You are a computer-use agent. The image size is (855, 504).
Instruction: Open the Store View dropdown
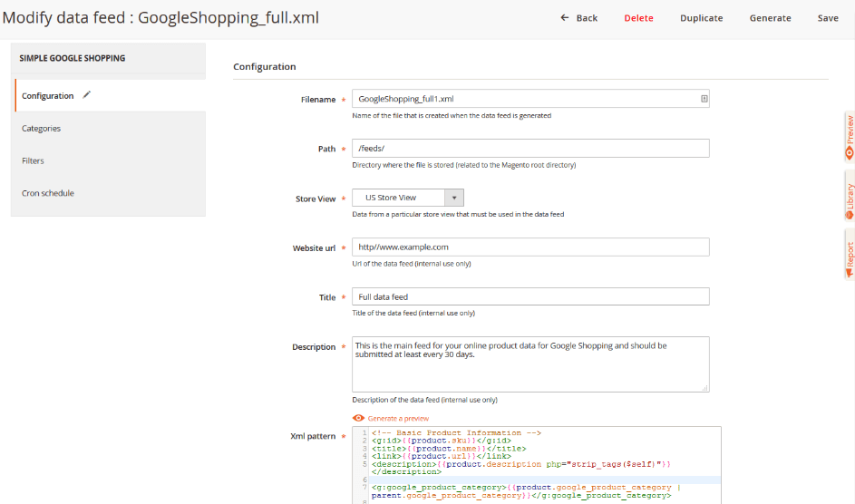click(x=408, y=198)
